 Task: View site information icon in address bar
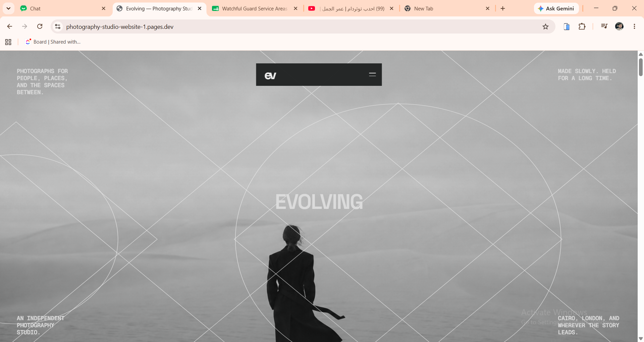click(x=58, y=26)
